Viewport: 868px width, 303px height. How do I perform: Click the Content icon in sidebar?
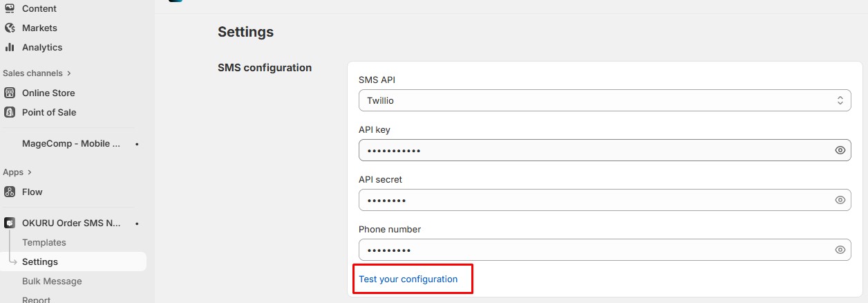[x=10, y=8]
